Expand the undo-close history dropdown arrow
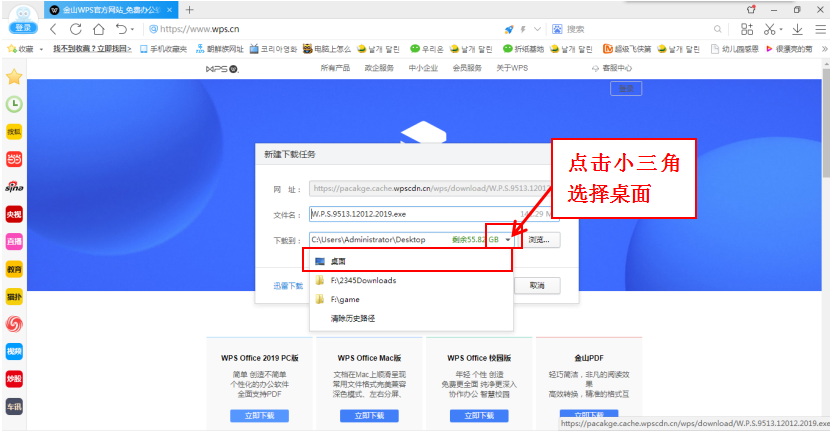The image size is (830, 431). 132,30
